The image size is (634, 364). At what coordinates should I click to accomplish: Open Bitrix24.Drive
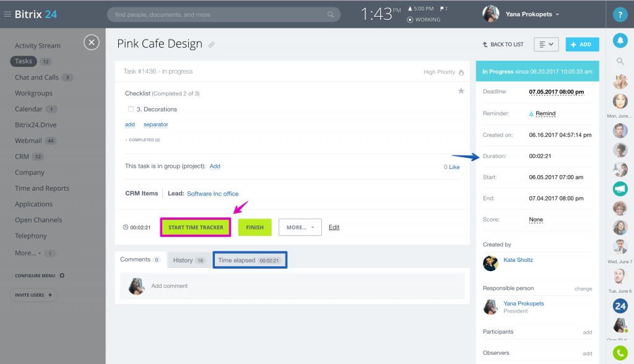point(35,125)
